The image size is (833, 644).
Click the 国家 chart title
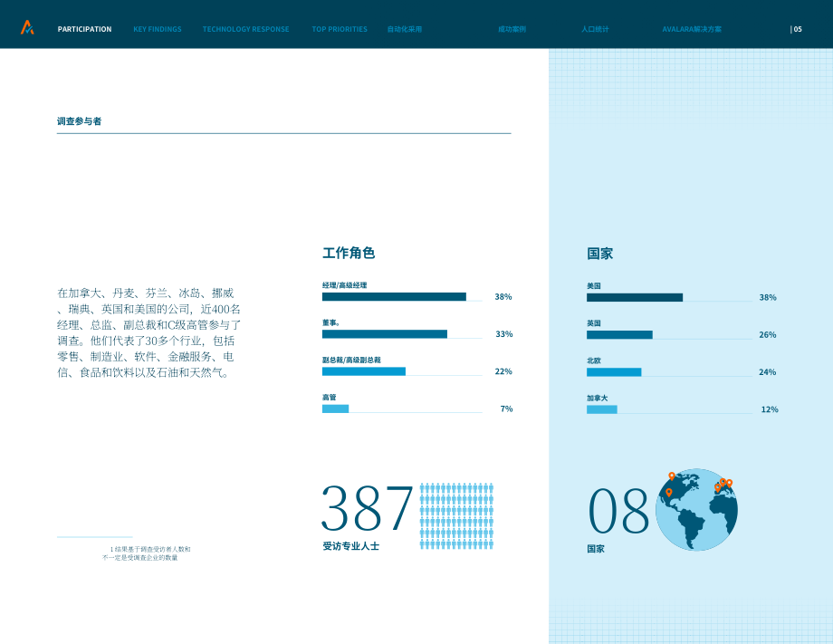(x=599, y=254)
